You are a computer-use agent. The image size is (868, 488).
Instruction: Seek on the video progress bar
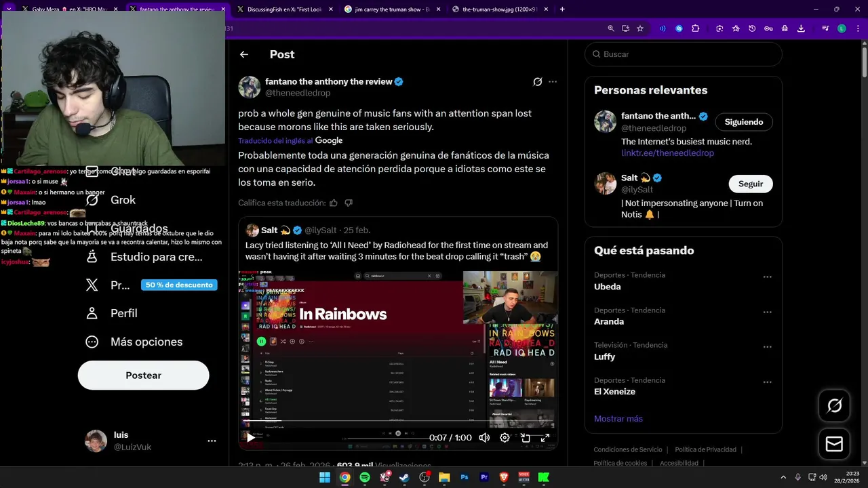point(398,420)
